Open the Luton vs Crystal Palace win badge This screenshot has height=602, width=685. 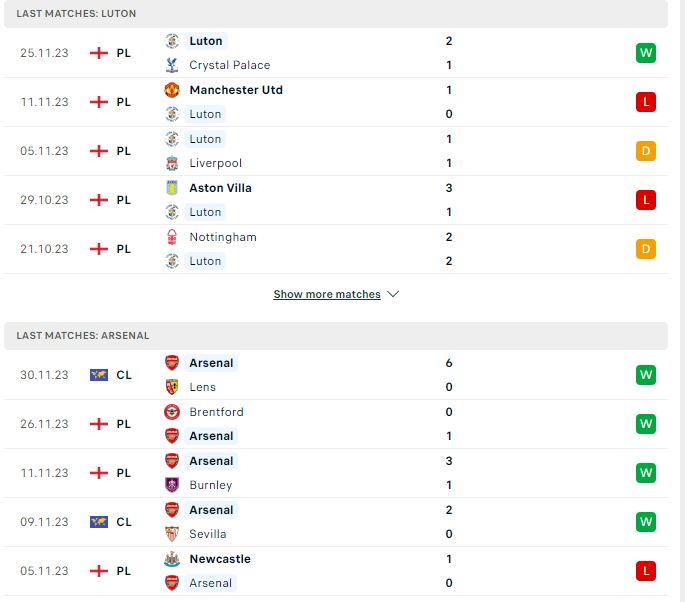click(646, 53)
